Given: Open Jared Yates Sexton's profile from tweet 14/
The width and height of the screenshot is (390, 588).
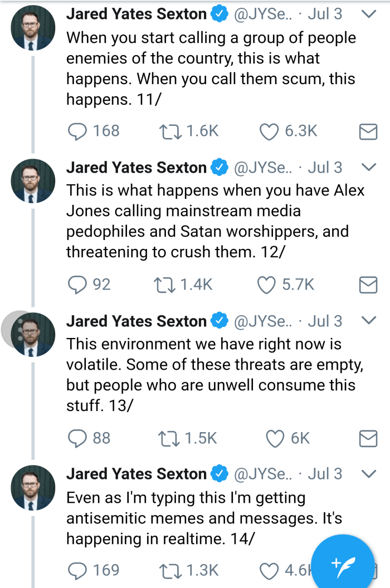Looking at the screenshot, I should (x=33, y=488).
